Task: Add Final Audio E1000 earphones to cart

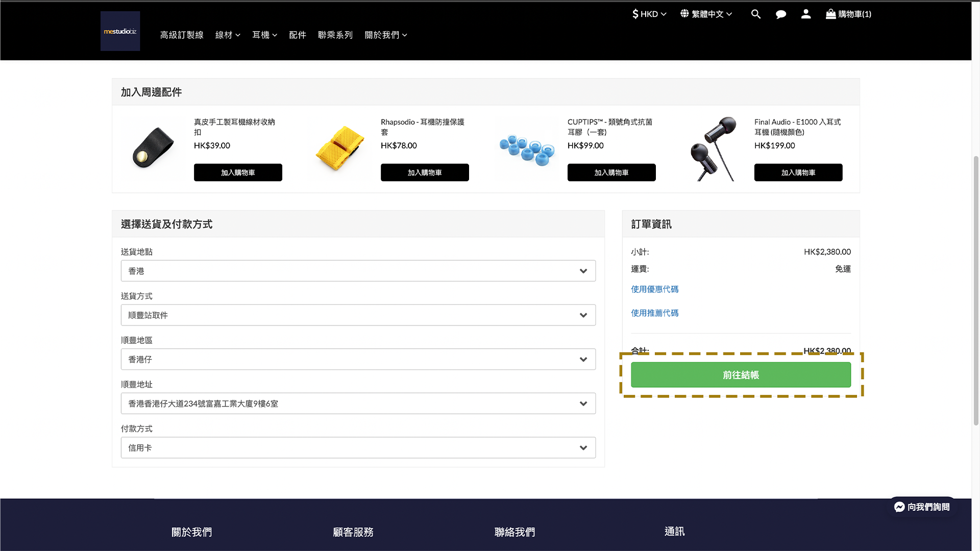Action: (x=798, y=172)
